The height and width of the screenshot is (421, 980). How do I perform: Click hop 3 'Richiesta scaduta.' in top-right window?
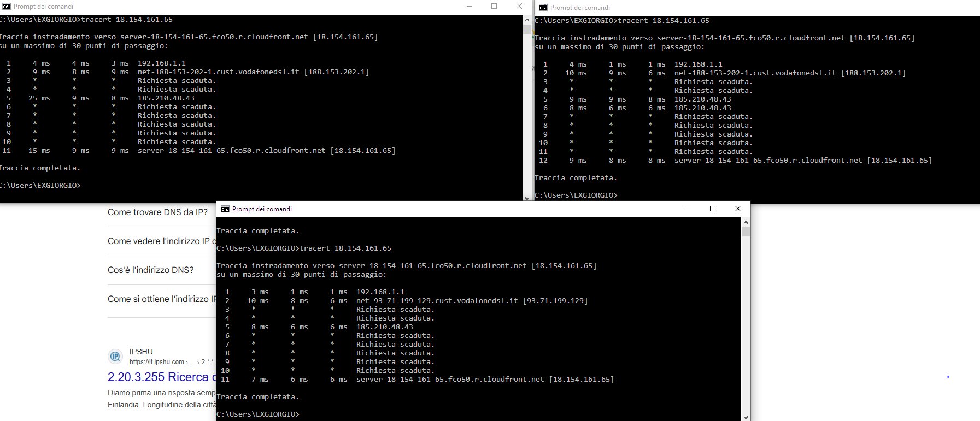click(714, 82)
